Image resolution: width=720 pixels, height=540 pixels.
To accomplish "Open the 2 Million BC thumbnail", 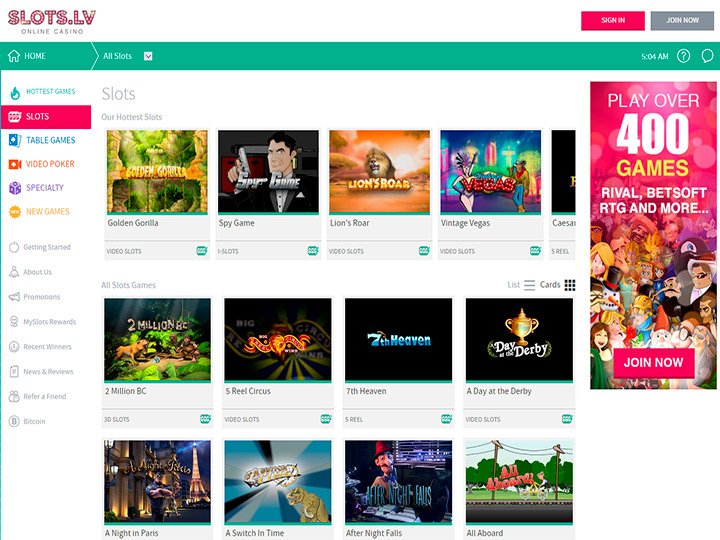I will [158, 340].
